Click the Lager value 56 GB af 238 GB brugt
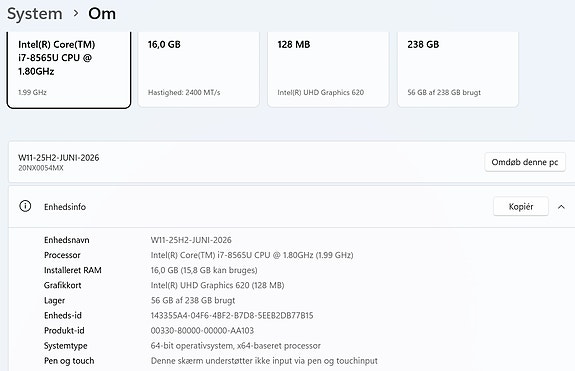Image resolution: width=575 pixels, height=371 pixels. pyautogui.click(x=193, y=300)
